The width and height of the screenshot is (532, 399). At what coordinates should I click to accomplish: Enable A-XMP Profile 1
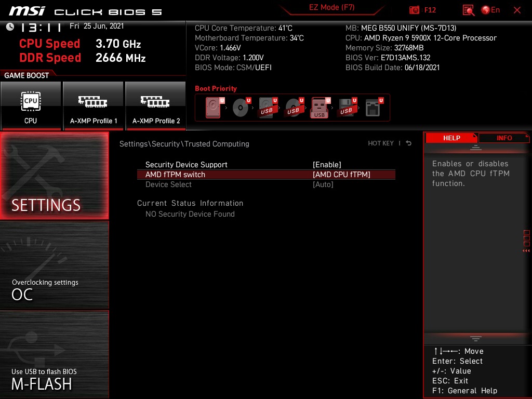pyautogui.click(x=94, y=105)
